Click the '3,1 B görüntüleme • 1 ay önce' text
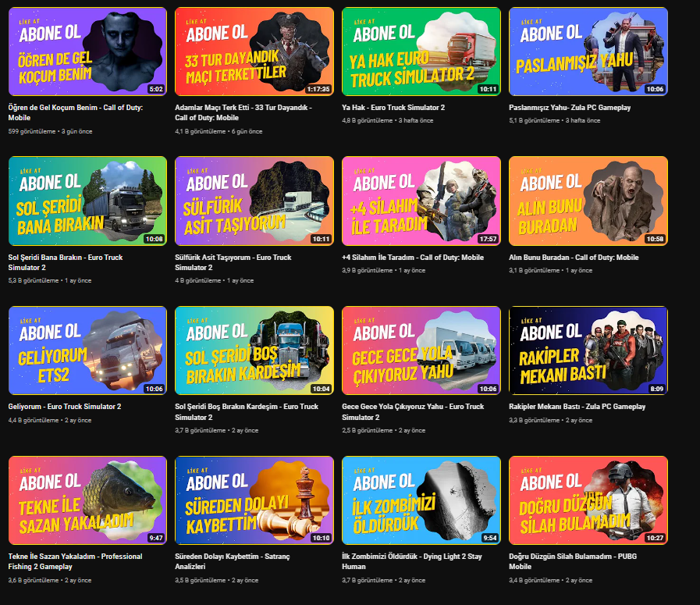This screenshot has height=605, width=700. [550, 270]
